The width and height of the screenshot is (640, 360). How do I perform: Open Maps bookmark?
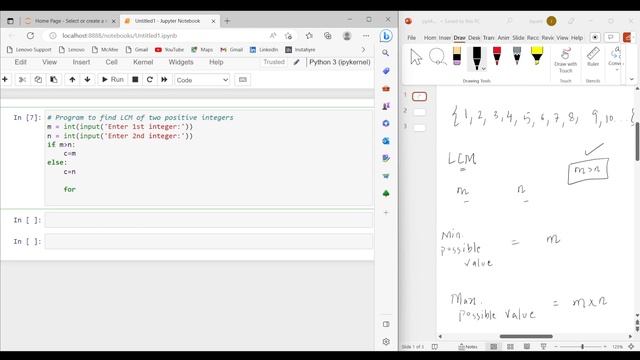click(202, 49)
